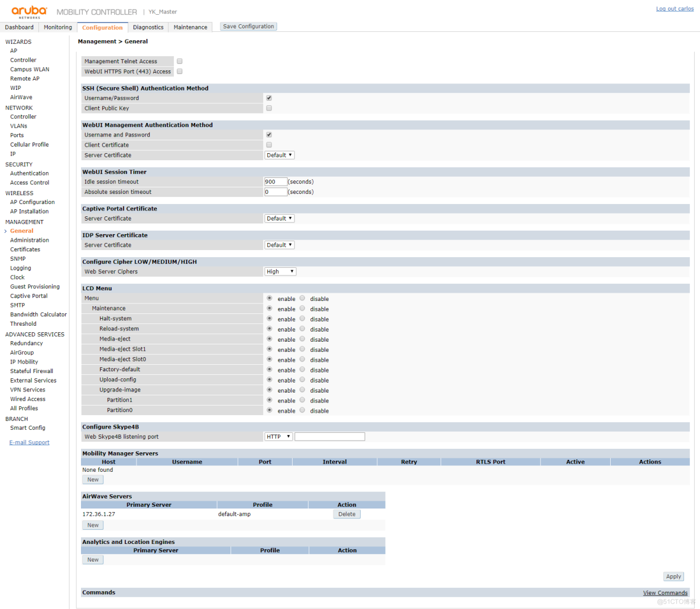Open the Configuration tab
Image resolution: width=700 pixels, height=609 pixels.
[102, 27]
